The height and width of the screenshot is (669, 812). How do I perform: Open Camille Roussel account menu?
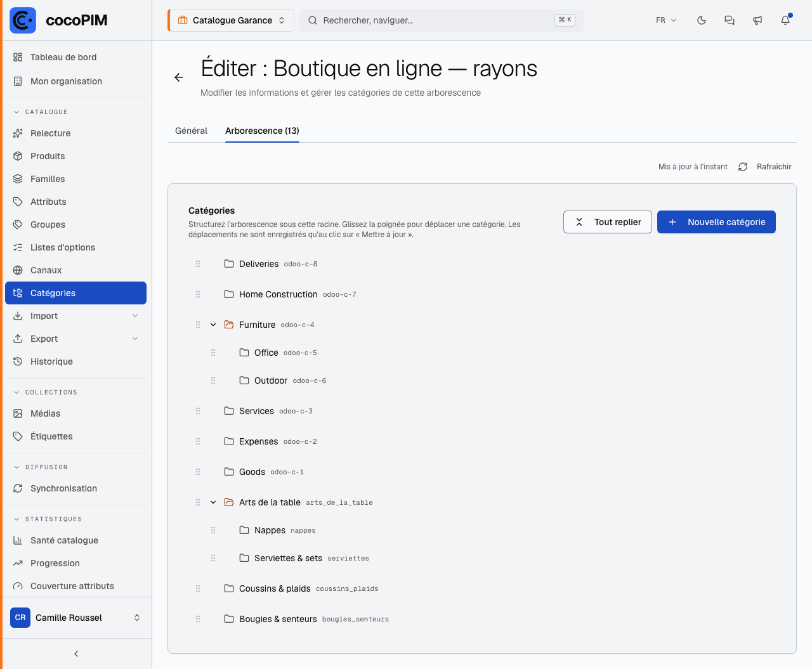pyautogui.click(x=76, y=618)
